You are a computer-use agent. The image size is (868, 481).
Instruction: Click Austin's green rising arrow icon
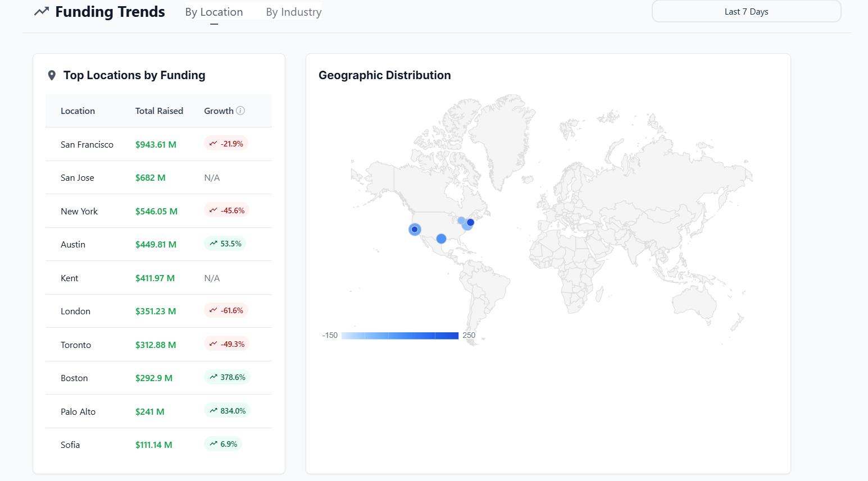(212, 243)
